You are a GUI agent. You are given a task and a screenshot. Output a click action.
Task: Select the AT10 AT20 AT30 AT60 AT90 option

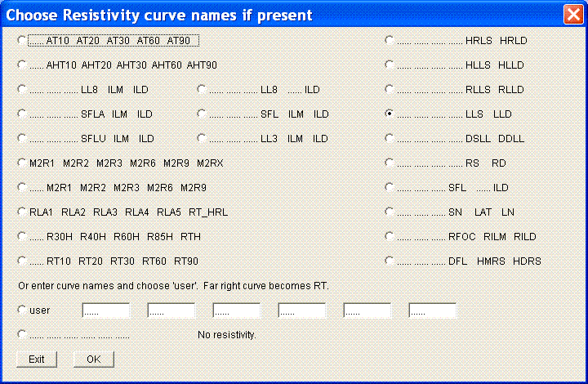tap(22, 40)
